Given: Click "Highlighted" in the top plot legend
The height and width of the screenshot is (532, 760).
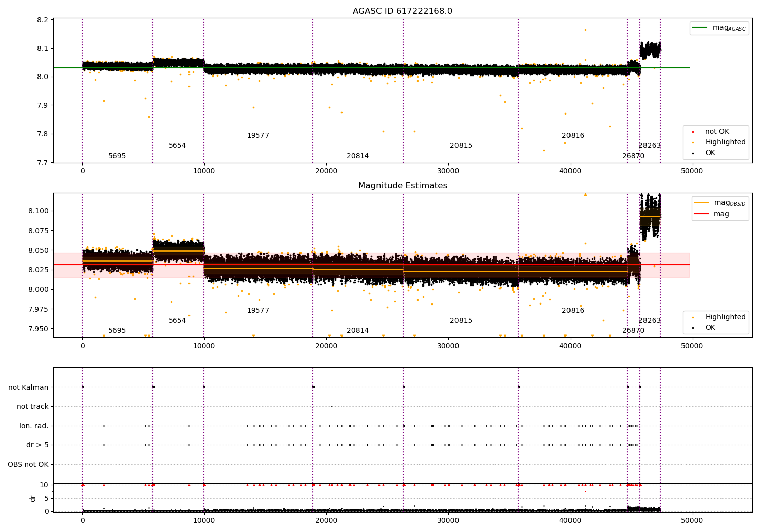Looking at the screenshot, I should coord(719,142).
